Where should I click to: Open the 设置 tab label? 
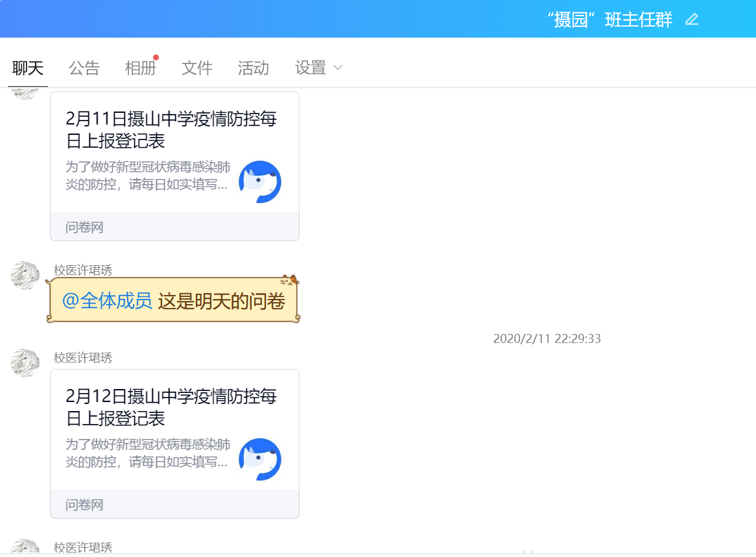tap(311, 68)
